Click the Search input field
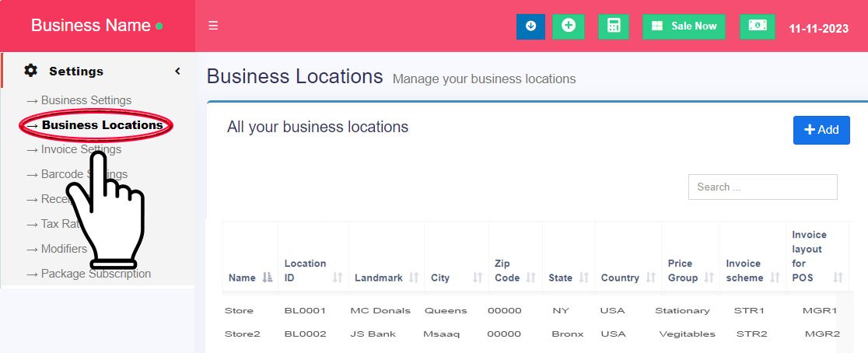Image resolution: width=868 pixels, height=353 pixels. 762,187
